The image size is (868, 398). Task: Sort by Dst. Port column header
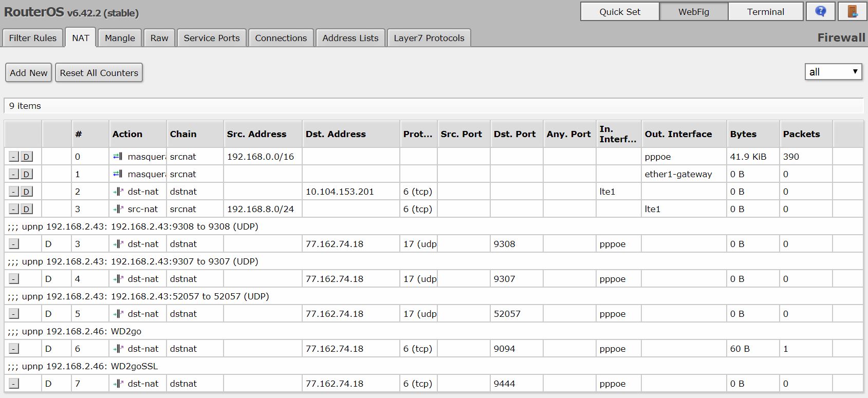click(x=517, y=134)
